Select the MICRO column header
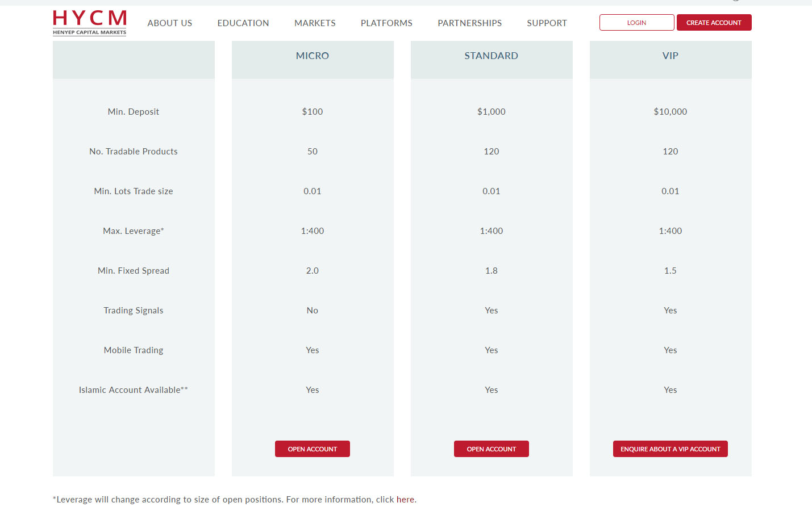 tap(312, 56)
